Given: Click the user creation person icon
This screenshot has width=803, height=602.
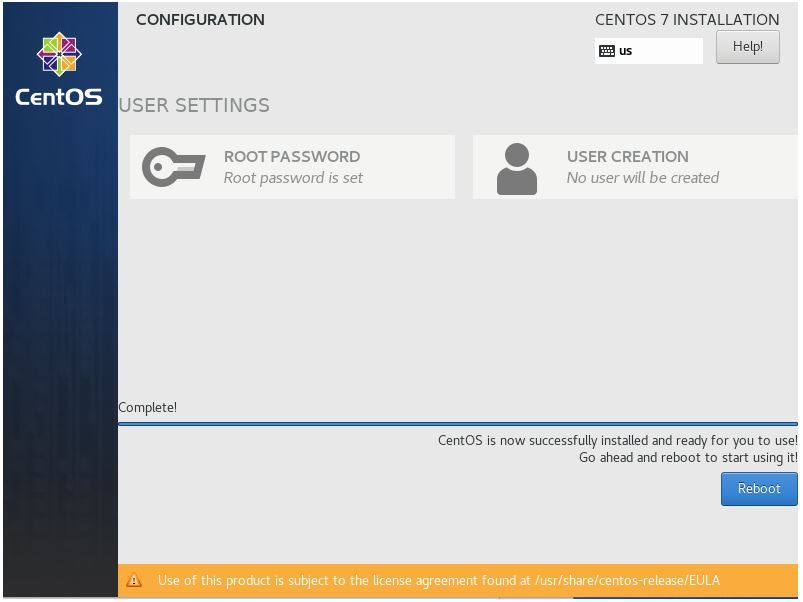Looking at the screenshot, I should click(517, 168).
